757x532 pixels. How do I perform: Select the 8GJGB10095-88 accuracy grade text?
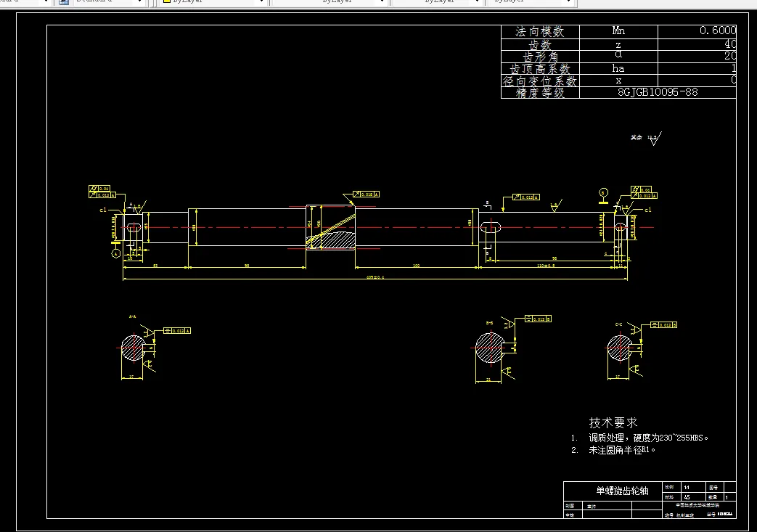tap(658, 92)
